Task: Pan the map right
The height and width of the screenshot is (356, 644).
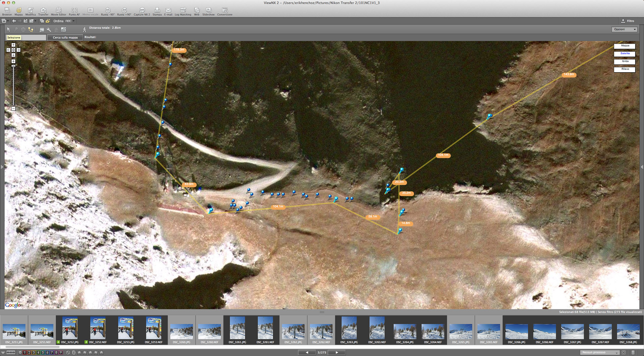Action: pyautogui.click(x=18, y=50)
